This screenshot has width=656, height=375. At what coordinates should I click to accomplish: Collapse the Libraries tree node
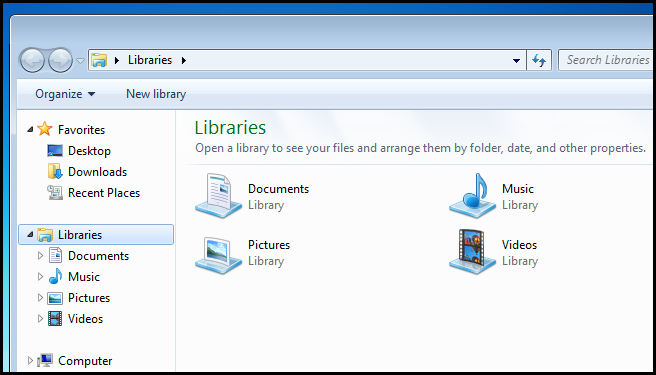tap(30, 235)
